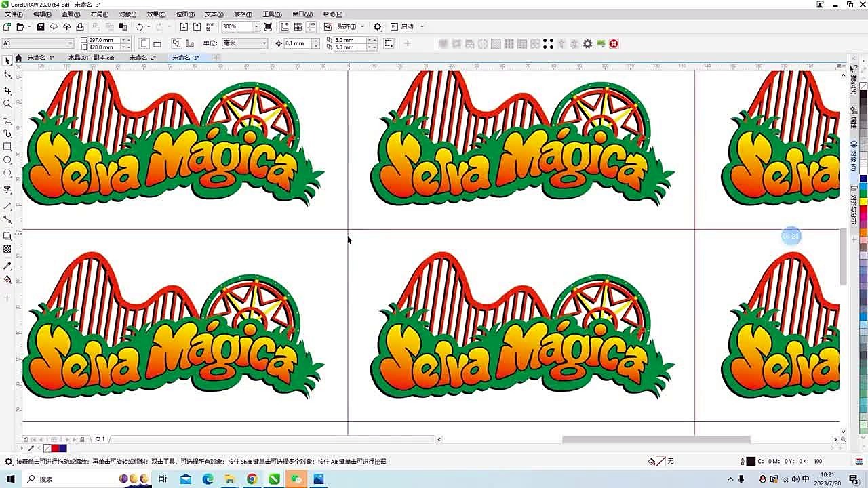This screenshot has width=868, height=488.
Task: Select the Zoom magnifier tool
Action: point(7,104)
